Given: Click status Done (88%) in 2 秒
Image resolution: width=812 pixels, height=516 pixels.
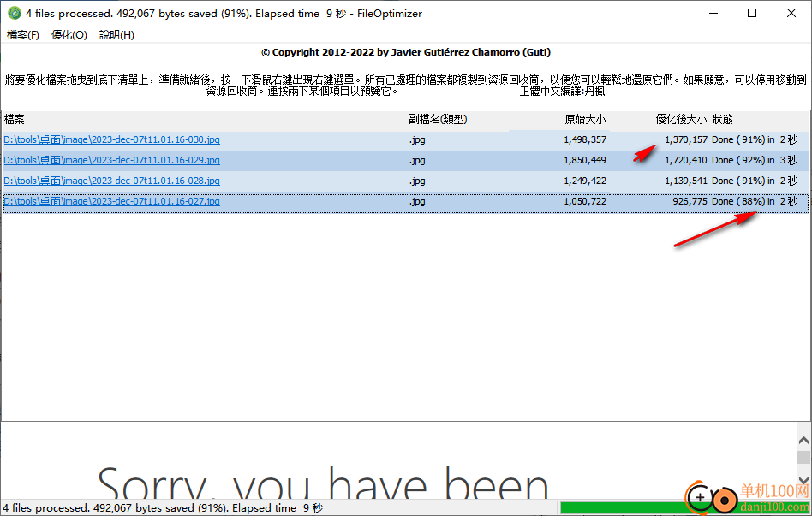Looking at the screenshot, I should 755,201.
